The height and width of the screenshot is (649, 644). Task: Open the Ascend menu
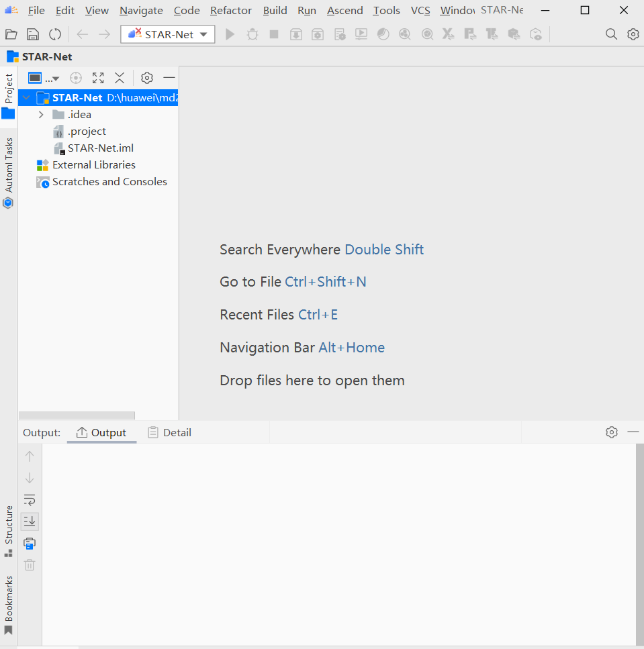pos(344,11)
